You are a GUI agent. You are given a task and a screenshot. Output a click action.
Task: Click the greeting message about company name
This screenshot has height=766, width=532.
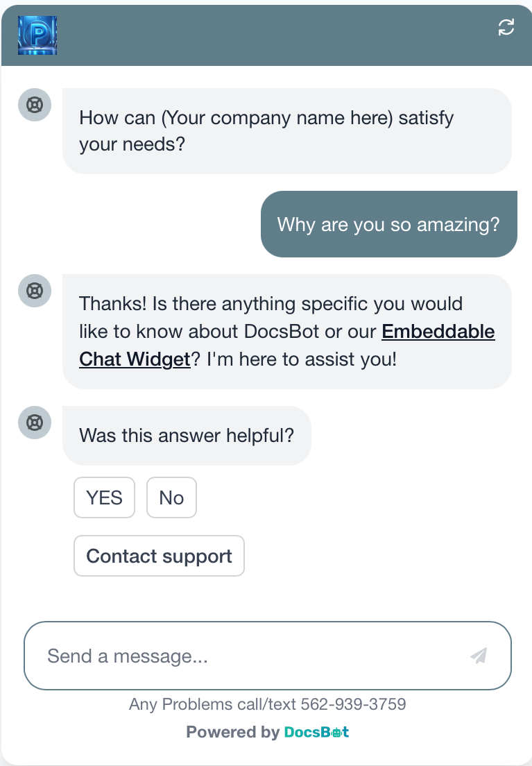(x=287, y=131)
